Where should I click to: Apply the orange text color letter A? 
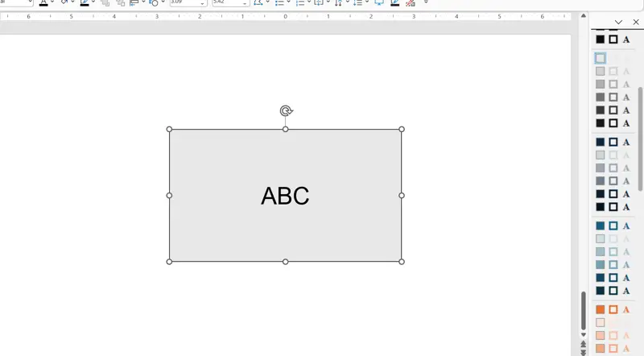tap(626, 309)
